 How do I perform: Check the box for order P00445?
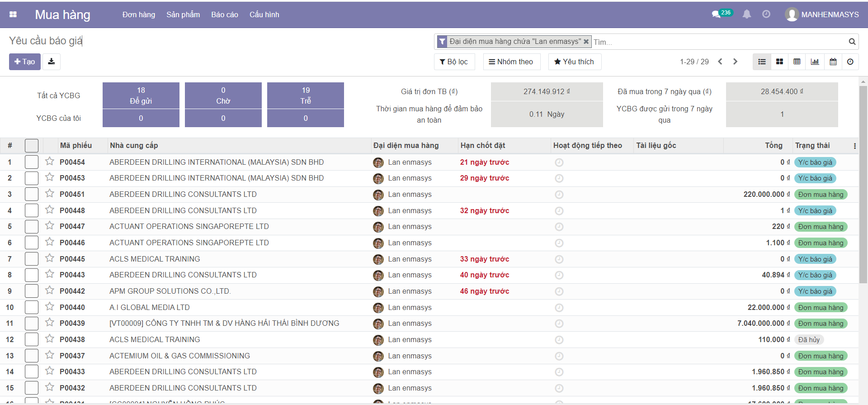coord(32,259)
